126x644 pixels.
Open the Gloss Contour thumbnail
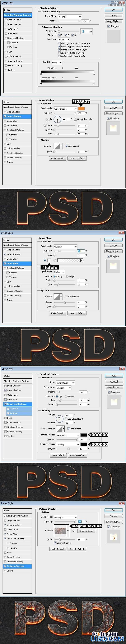coord(59,429)
